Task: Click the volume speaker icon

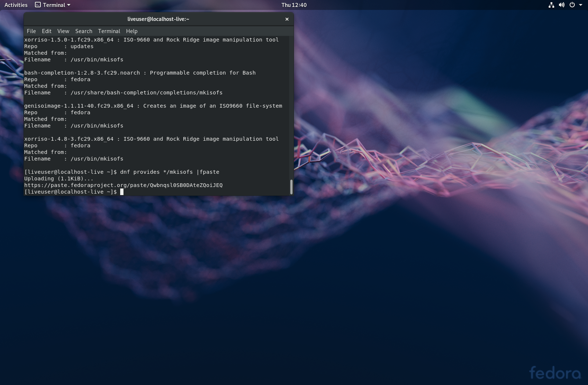Action: coord(562,5)
